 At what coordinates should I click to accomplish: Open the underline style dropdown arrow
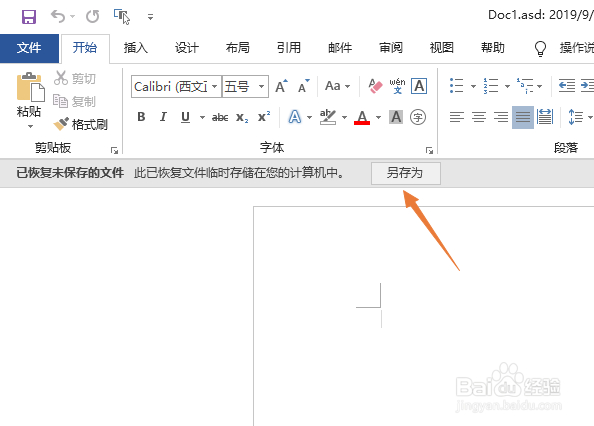point(202,117)
